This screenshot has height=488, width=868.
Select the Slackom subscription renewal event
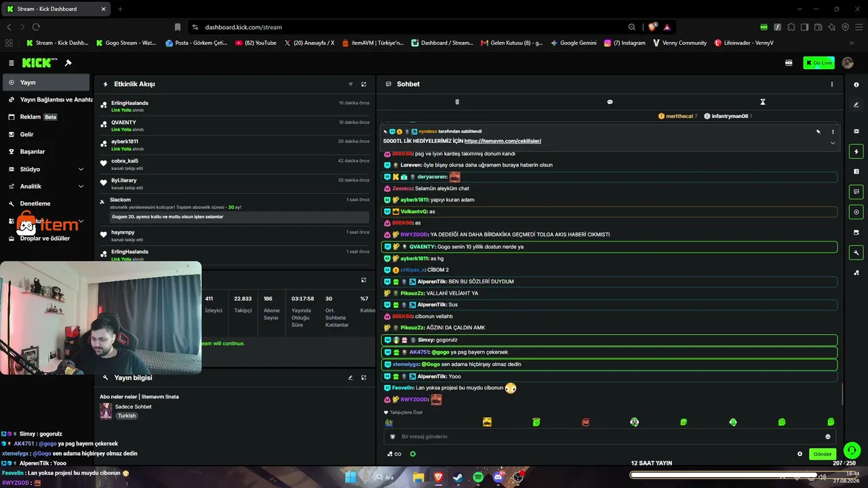235,209
